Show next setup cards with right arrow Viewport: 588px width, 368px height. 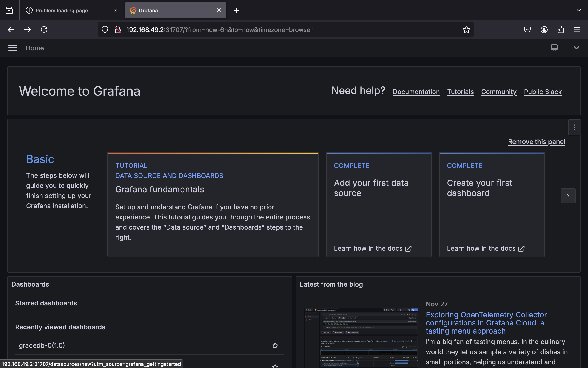pos(568,196)
